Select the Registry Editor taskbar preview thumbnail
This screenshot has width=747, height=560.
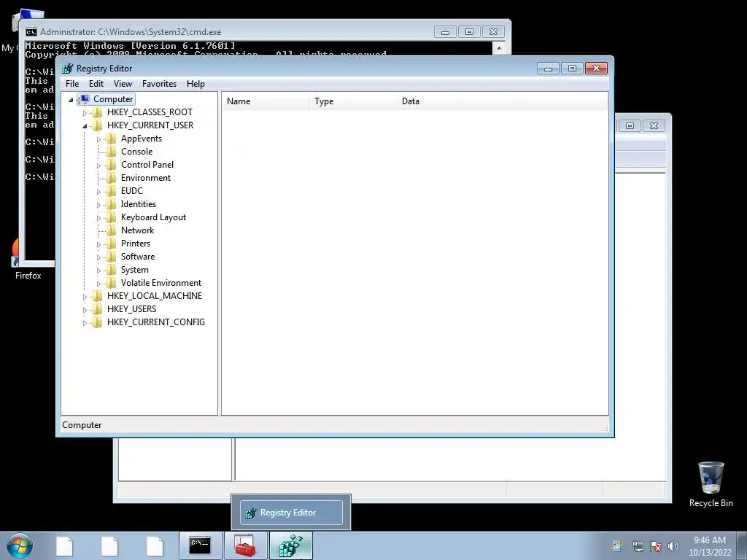click(x=291, y=513)
